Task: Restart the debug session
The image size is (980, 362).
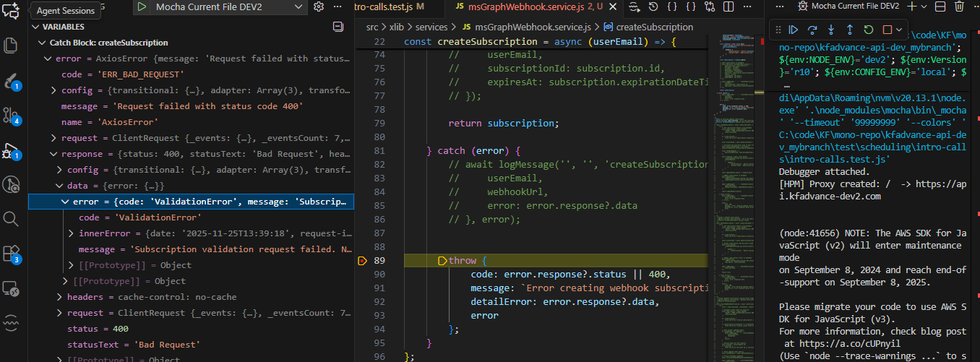Action: (x=868, y=30)
